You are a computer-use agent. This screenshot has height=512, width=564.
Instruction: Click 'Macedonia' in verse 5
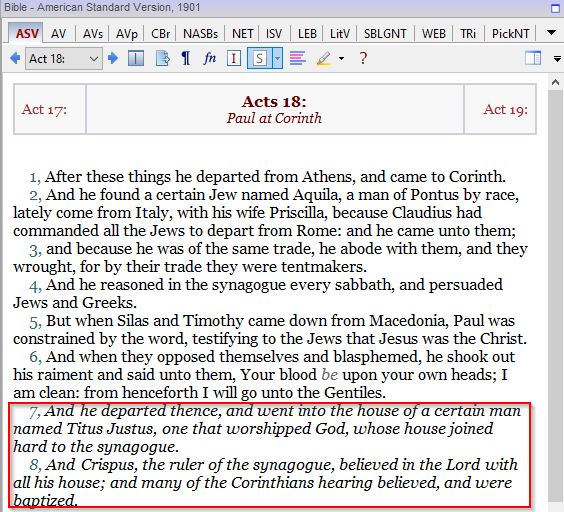[x=409, y=321]
